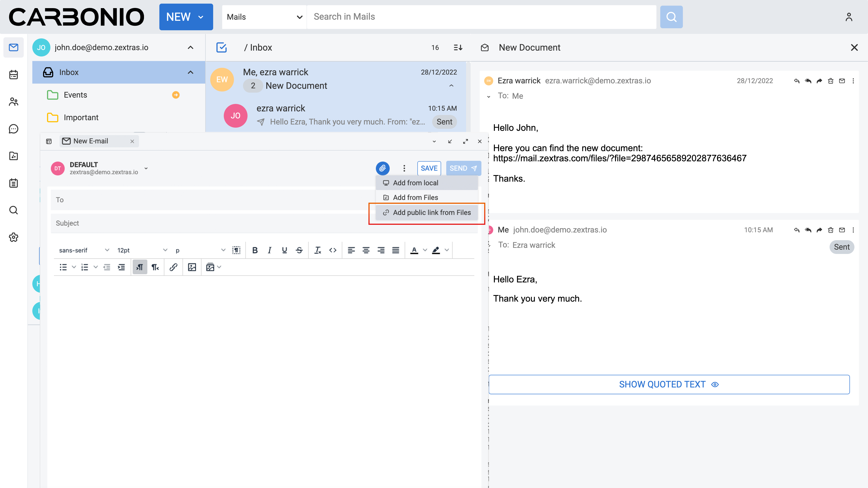Toggle the select all messages checkbox

tap(221, 47)
